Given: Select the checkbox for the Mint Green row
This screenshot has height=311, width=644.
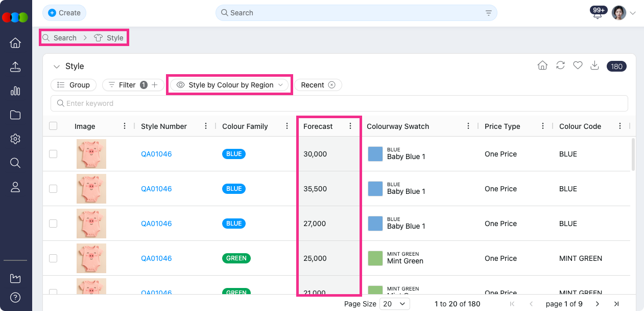Looking at the screenshot, I should pyautogui.click(x=53, y=258).
